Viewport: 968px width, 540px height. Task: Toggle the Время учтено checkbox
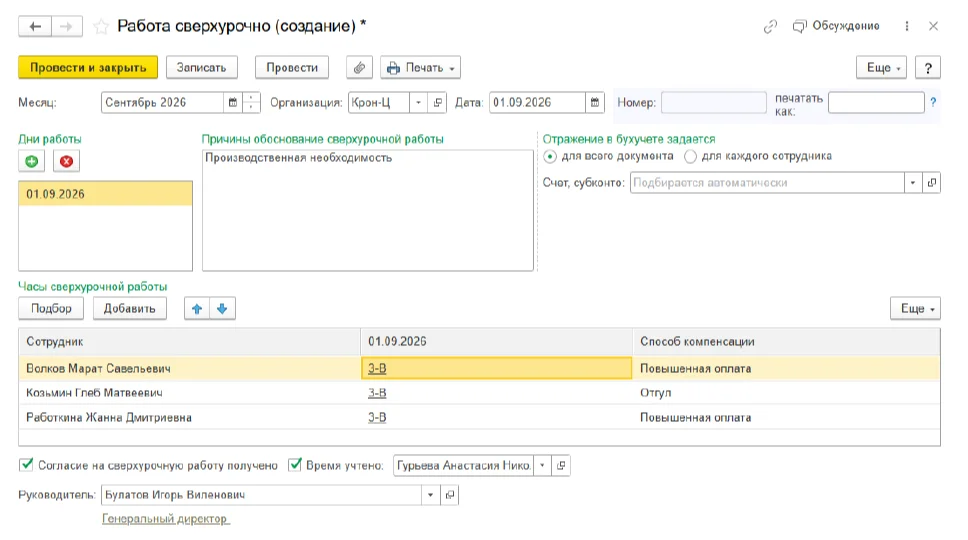(295, 465)
